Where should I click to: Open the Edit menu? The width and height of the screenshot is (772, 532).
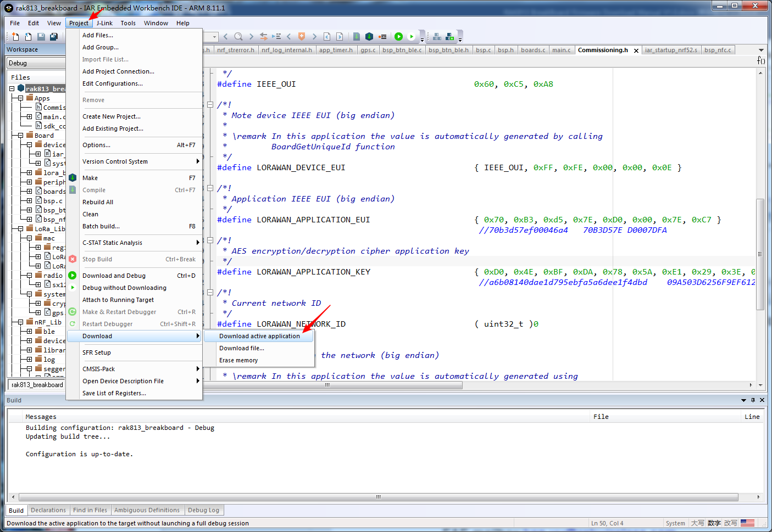point(34,23)
